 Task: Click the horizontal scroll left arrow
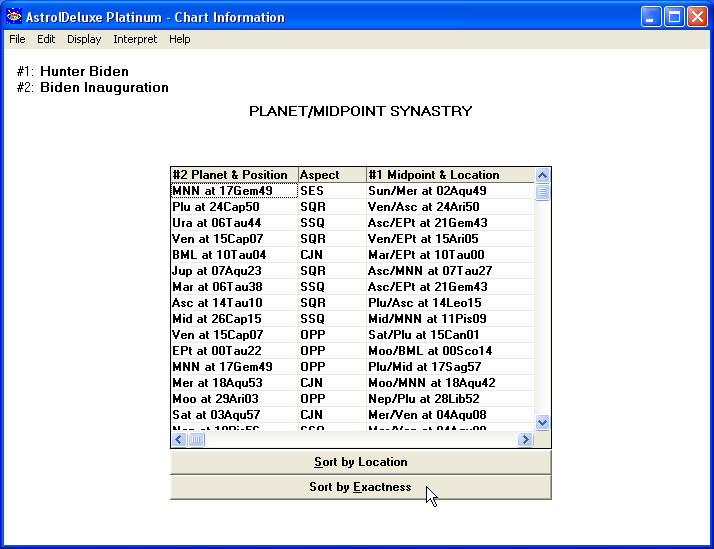(179, 439)
